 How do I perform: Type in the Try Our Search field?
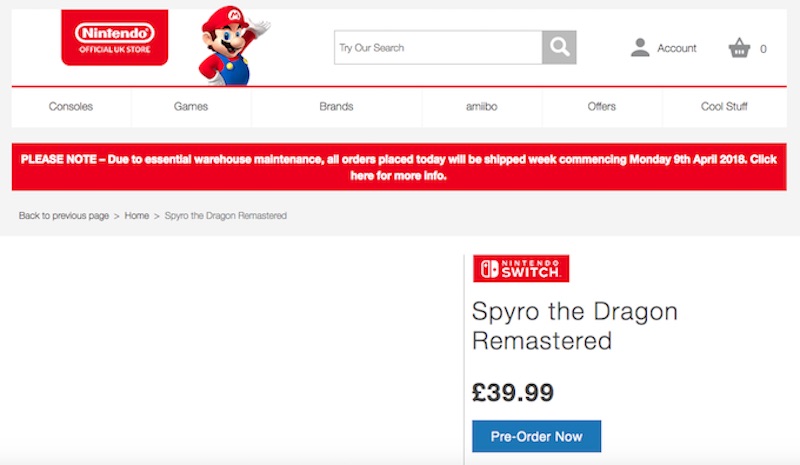coord(438,47)
